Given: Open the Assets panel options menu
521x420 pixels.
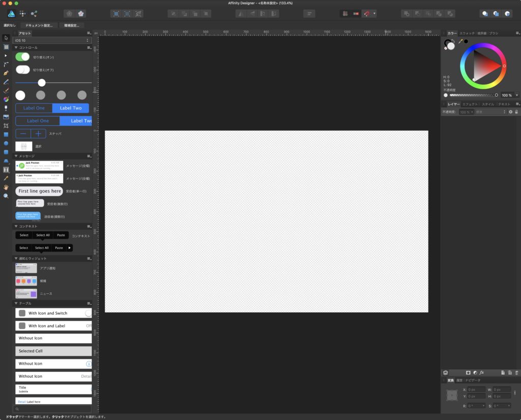Looking at the screenshot, I should [x=89, y=33].
